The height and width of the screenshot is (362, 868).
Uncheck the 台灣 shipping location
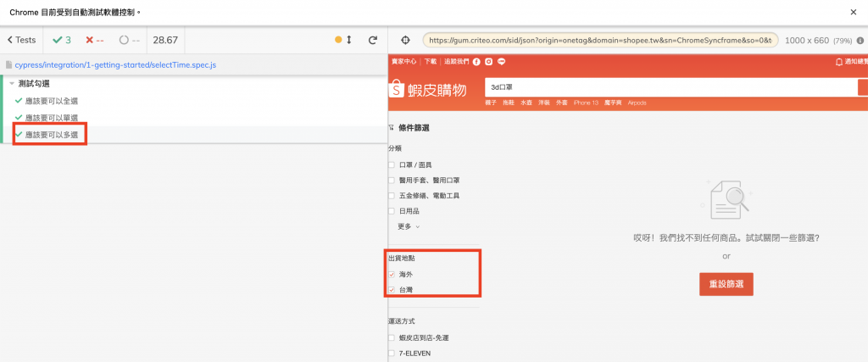point(392,289)
